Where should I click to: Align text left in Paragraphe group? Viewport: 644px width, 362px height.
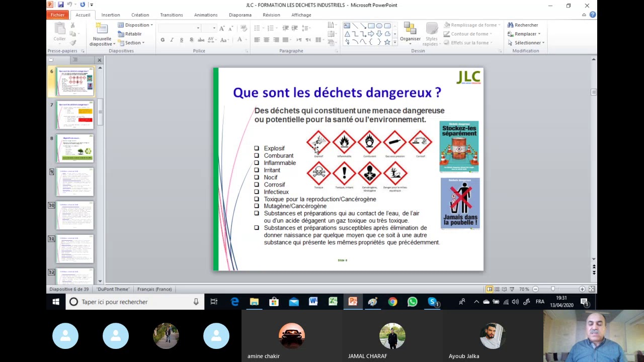(257, 40)
